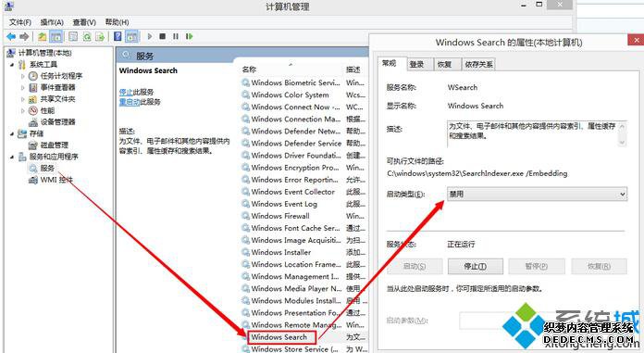Collapse the 系统工具 tree node
Screen dimensions: 644x353
[12, 65]
